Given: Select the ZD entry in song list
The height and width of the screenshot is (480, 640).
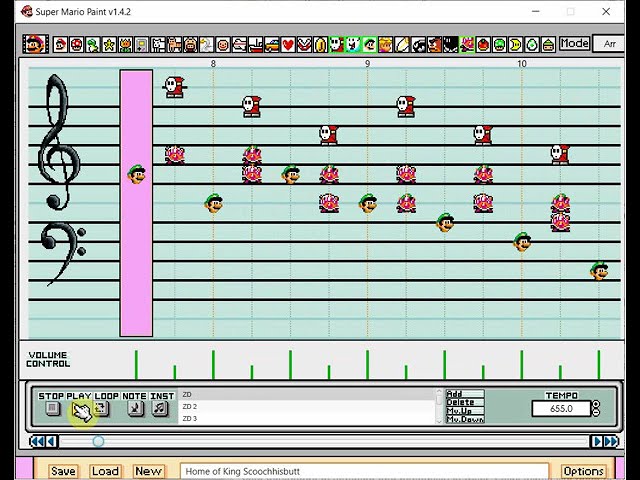Looking at the screenshot, I should (x=307, y=394).
